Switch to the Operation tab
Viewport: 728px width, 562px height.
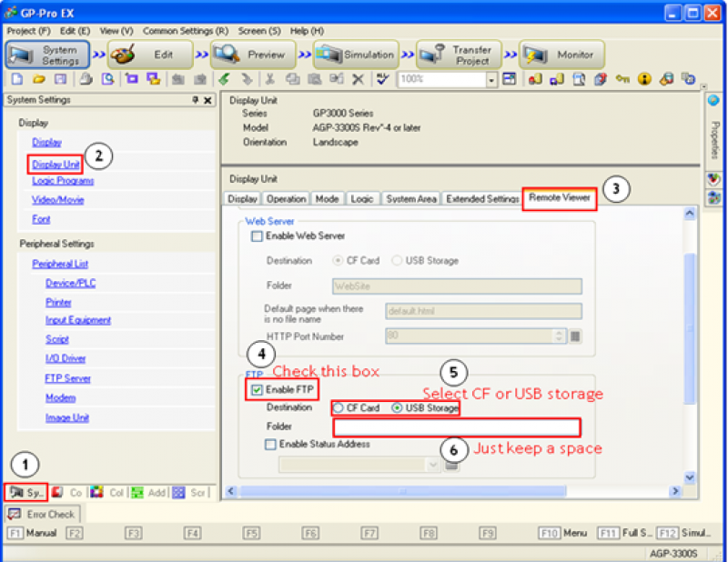[286, 198]
